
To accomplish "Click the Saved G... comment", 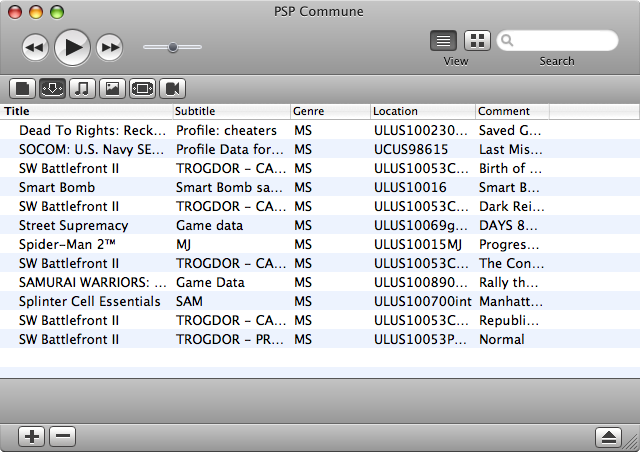I will pyautogui.click(x=510, y=130).
